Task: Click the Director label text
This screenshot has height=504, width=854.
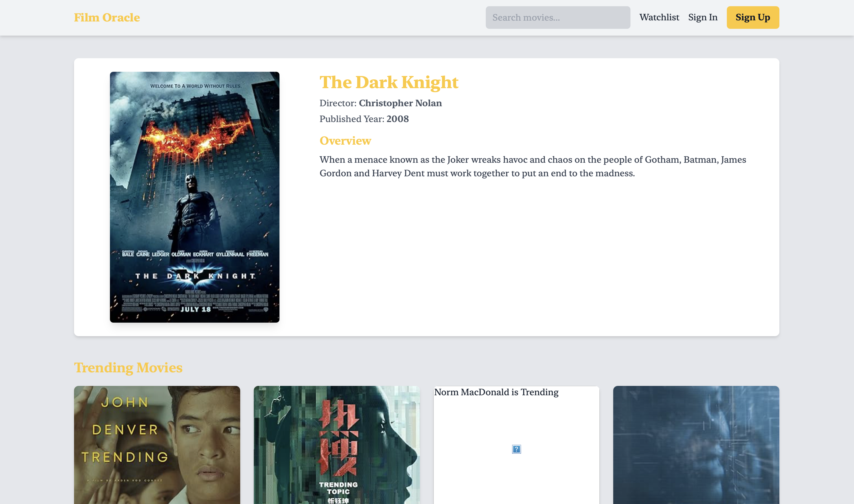Action: coord(338,103)
